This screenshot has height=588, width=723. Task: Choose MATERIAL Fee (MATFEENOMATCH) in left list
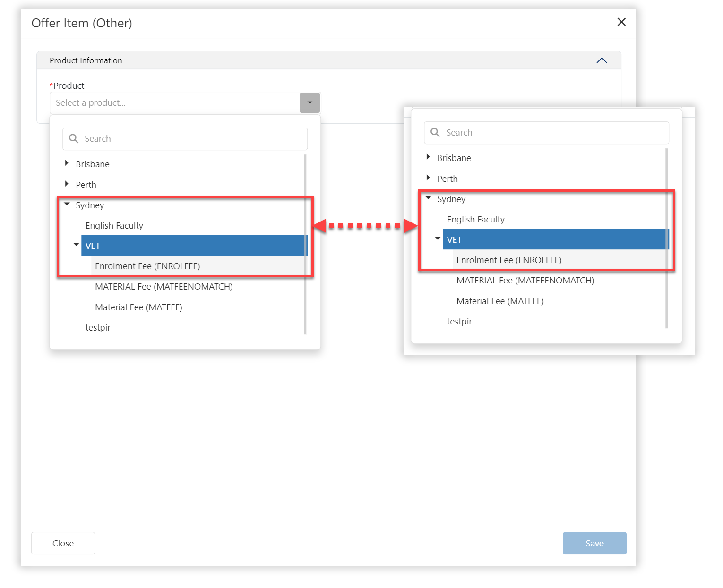(x=164, y=287)
